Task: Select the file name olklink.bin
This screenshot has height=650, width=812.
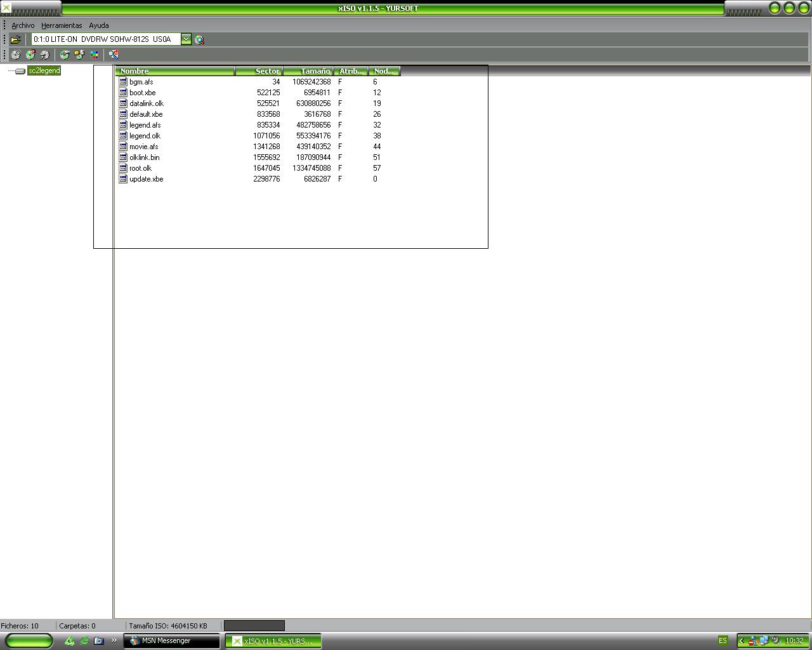Action: point(145,157)
